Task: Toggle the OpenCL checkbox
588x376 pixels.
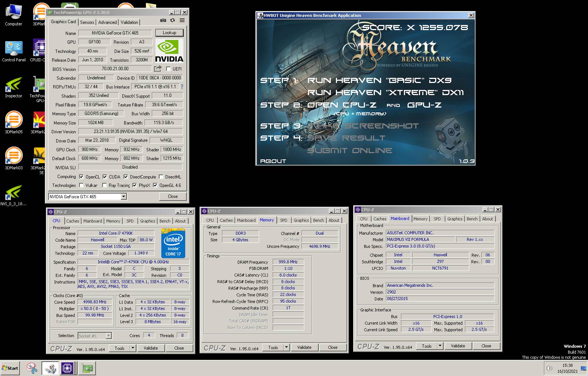Action: [81, 177]
